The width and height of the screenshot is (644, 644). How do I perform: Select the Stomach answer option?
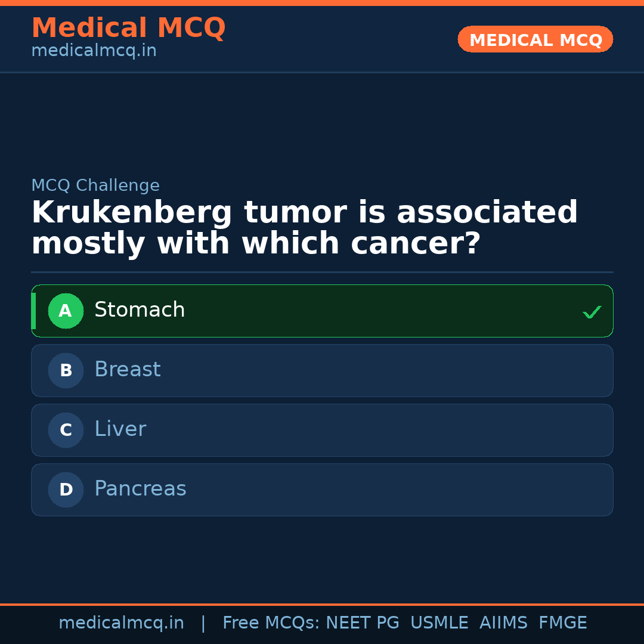pos(322,311)
